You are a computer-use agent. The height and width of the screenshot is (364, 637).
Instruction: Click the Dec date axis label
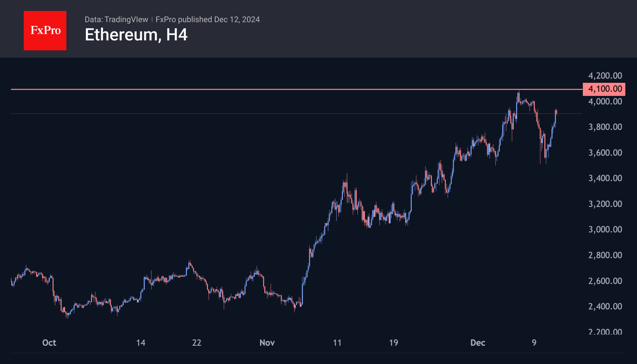(477, 343)
